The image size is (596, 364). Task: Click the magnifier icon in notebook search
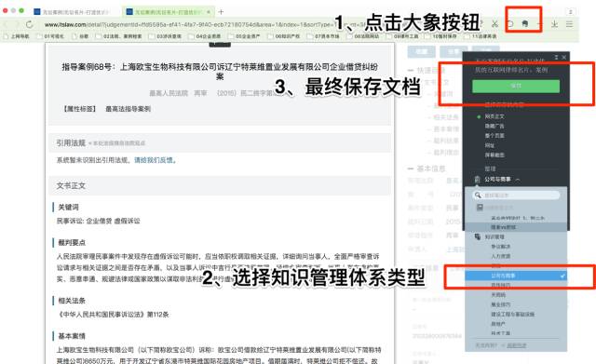[478, 195]
